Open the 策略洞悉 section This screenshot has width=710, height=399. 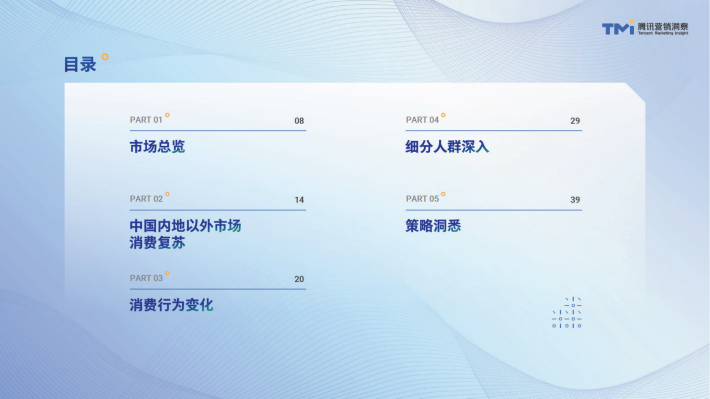coord(433,226)
